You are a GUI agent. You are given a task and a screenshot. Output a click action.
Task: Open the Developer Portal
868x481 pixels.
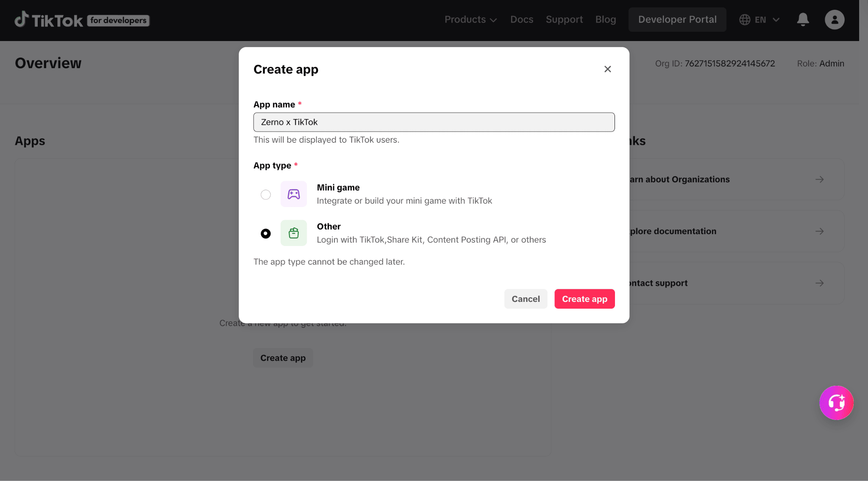(677, 19)
